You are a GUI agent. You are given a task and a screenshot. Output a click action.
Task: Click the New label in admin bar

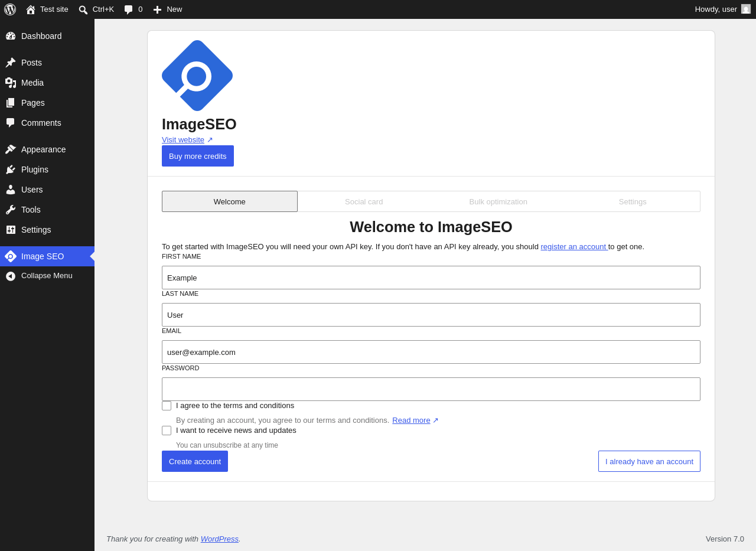point(174,9)
